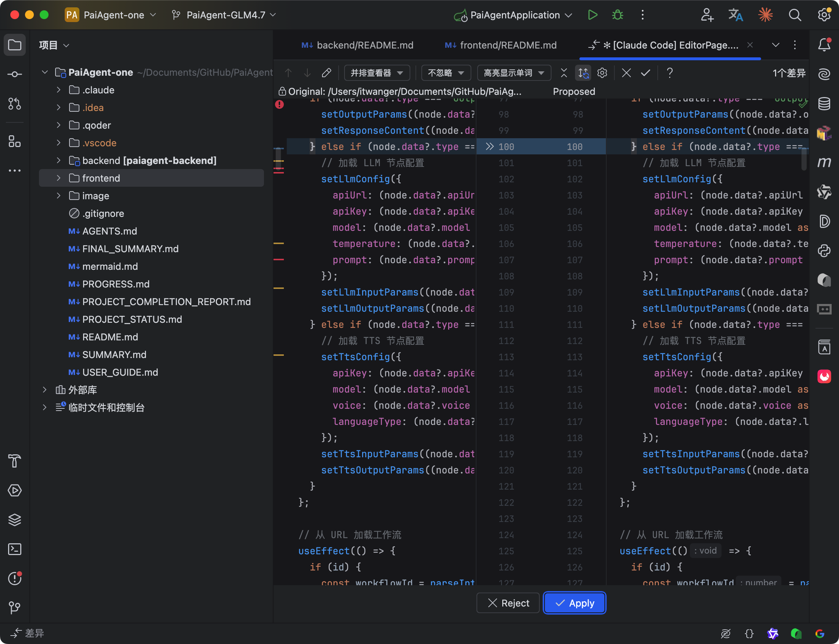Click the red error stripe marker

coord(279,104)
